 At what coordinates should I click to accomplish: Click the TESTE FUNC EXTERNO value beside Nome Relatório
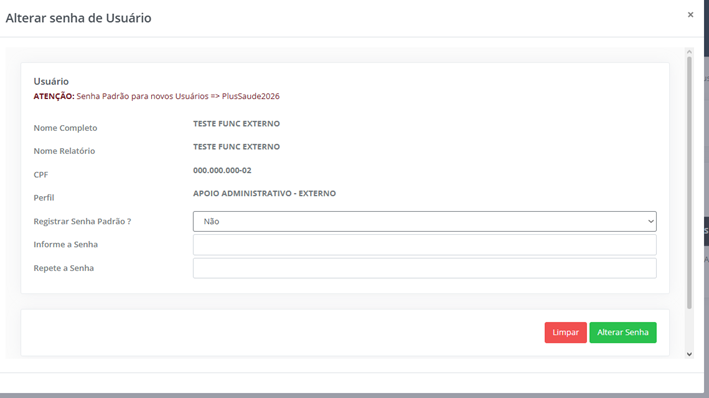pos(236,147)
